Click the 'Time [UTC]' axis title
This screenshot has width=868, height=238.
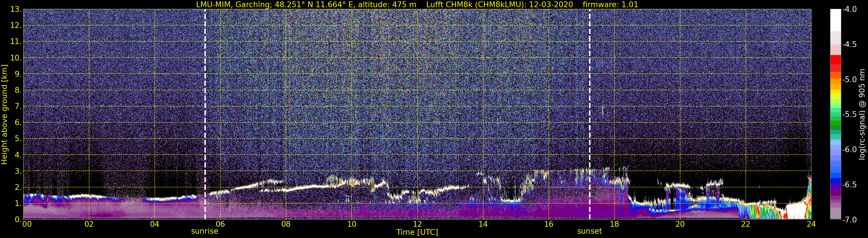(417, 232)
